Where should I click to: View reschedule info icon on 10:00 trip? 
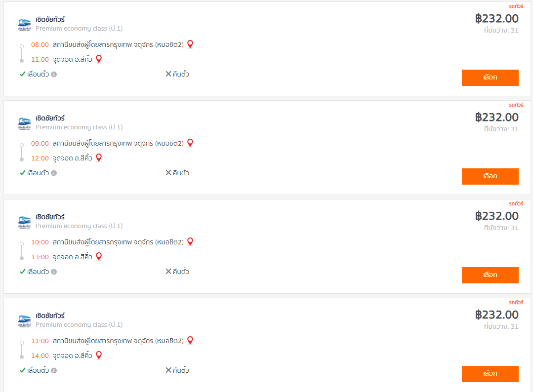(x=54, y=272)
